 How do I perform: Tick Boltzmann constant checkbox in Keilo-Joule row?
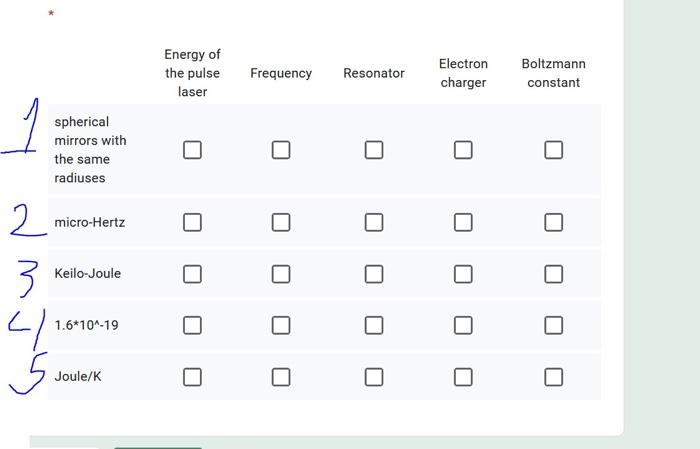(x=554, y=274)
